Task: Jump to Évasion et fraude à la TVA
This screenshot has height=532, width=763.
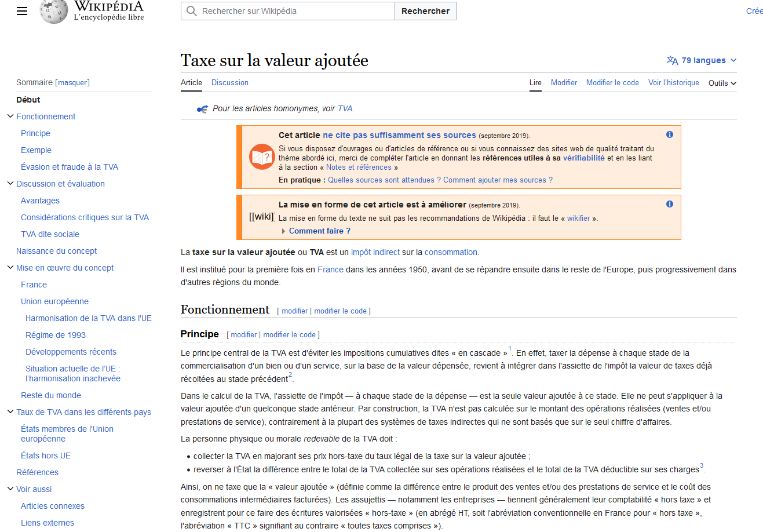Action: (x=70, y=167)
